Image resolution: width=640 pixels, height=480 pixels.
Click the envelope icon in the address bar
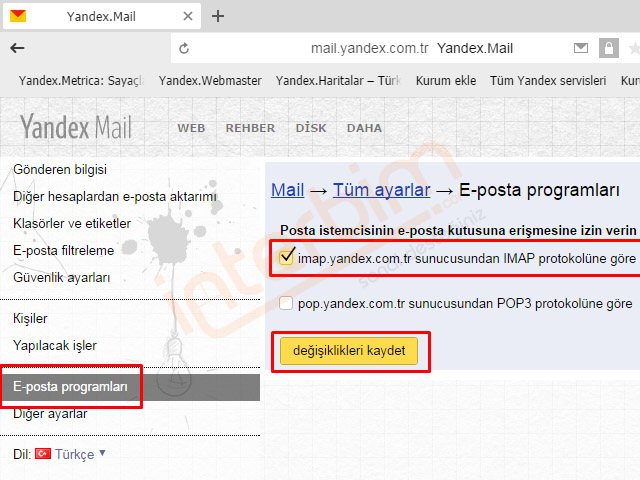[581, 48]
